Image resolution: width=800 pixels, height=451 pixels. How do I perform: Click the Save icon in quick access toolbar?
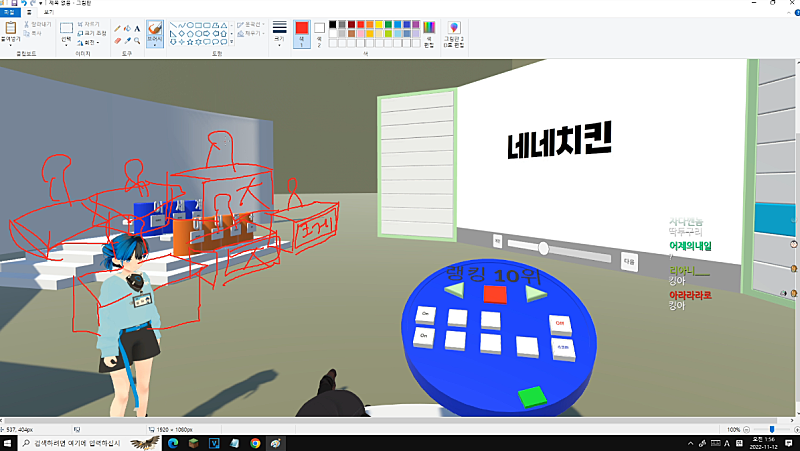(14, 3)
